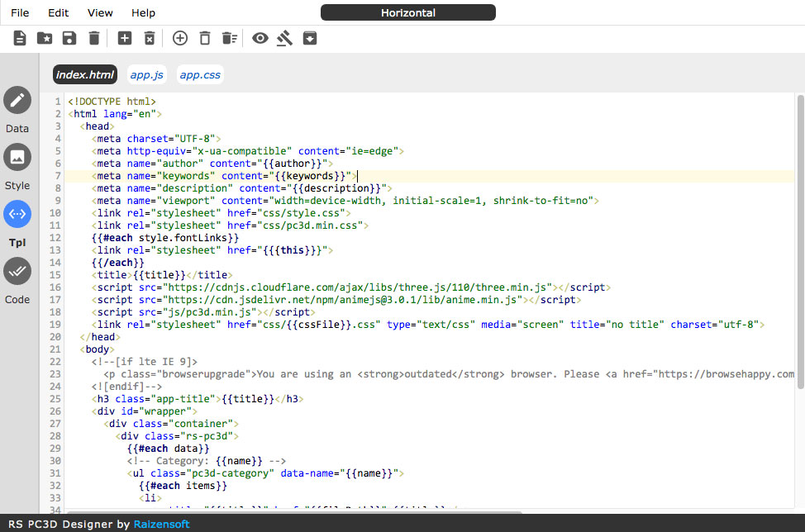This screenshot has width=805, height=532.
Task: Click the square X remove icon
Action: [150, 38]
